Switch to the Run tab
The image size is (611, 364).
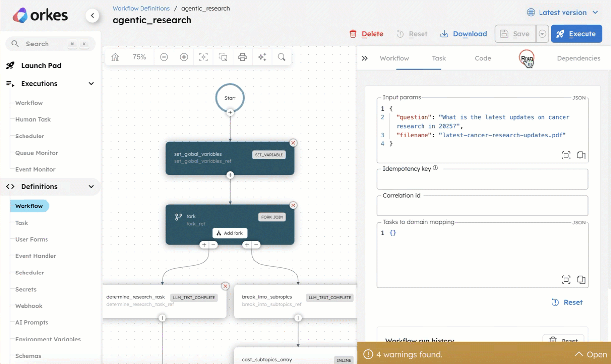527,58
